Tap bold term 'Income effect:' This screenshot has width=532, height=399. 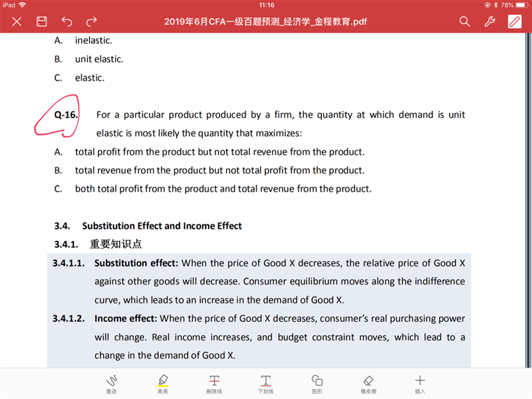pyautogui.click(x=126, y=319)
